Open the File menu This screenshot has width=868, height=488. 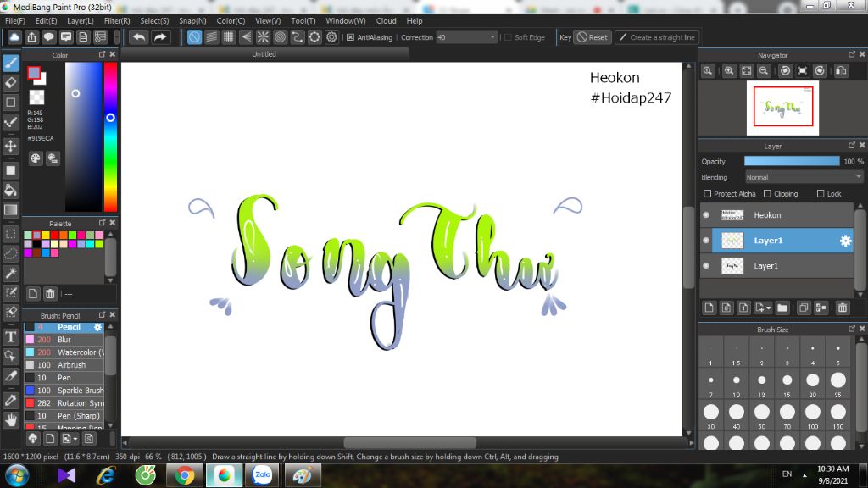[x=15, y=20]
